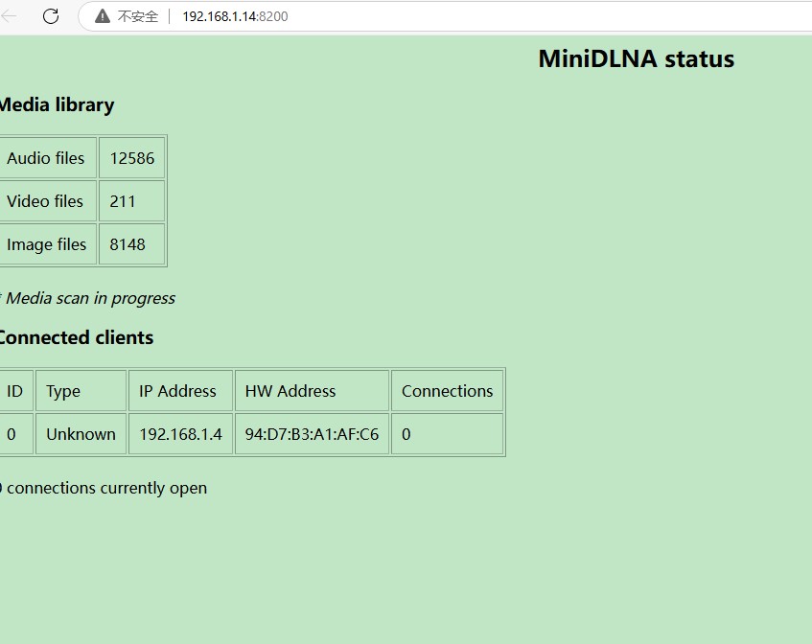Click the IP Address column header
Image resolution: width=812 pixels, height=644 pixels.
[181, 391]
